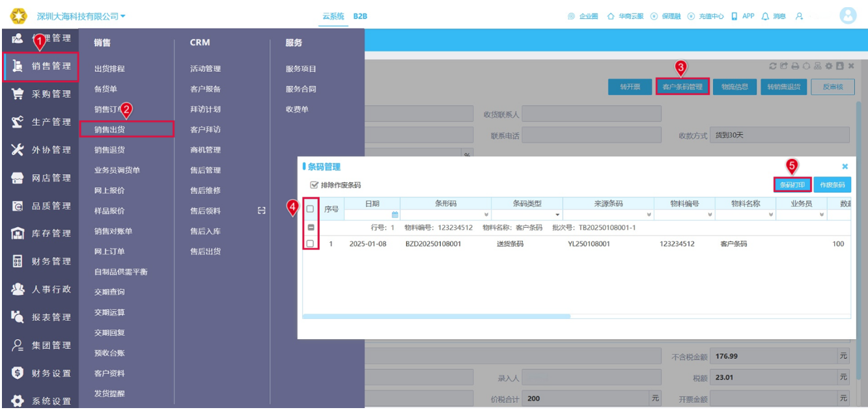Image resolution: width=868 pixels, height=412 pixels.
Task: Click the APP mobile phone icon
Action: pos(735,16)
